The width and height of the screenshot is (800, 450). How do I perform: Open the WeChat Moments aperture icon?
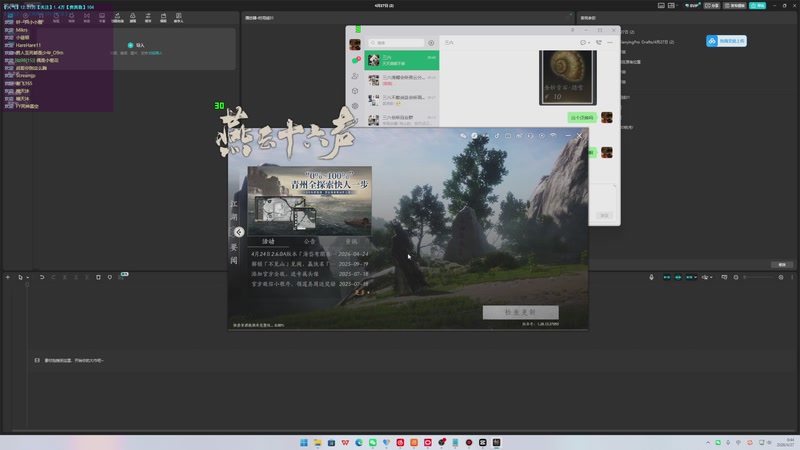pyautogui.click(x=355, y=106)
